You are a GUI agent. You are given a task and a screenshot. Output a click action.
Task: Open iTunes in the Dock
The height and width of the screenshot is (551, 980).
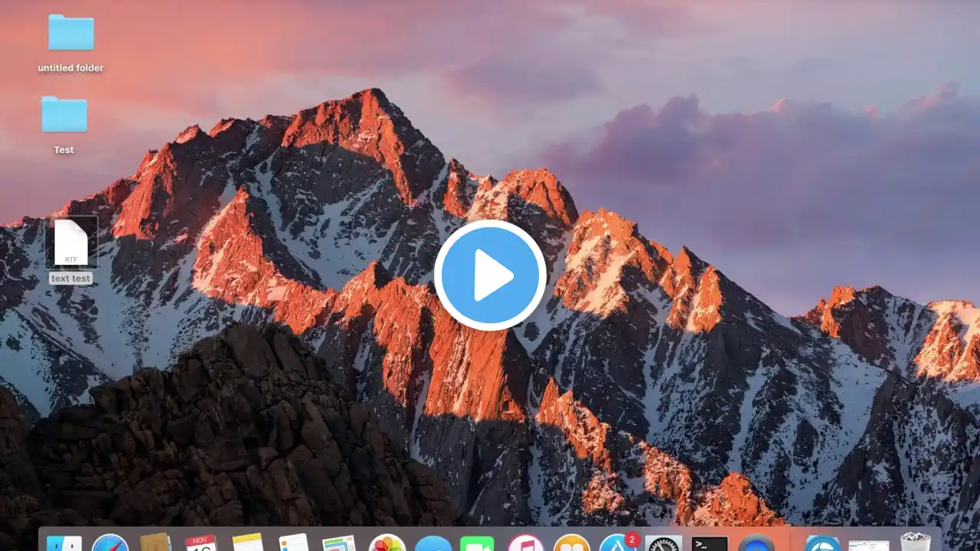(x=526, y=543)
